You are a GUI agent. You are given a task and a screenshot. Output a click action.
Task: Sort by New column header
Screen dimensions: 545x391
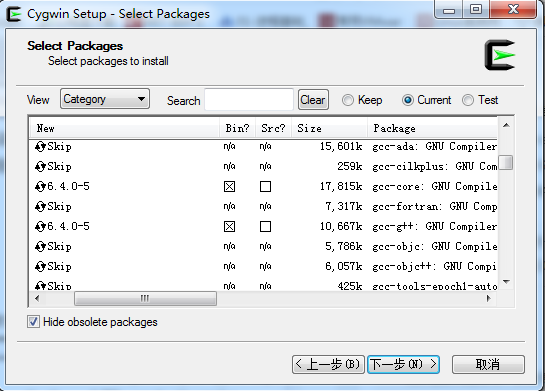(x=124, y=128)
